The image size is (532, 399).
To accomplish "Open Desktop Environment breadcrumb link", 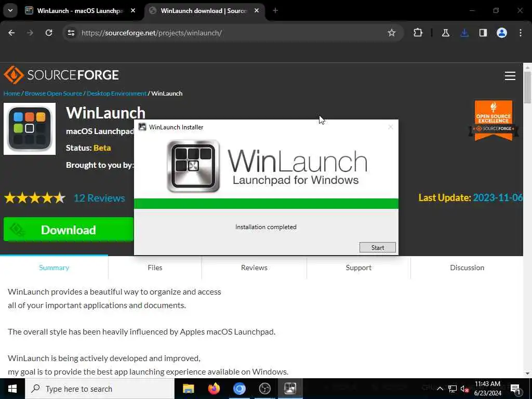I will pyautogui.click(x=116, y=94).
